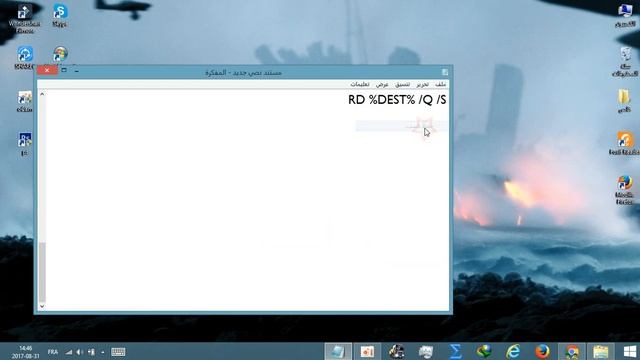The width and height of the screenshot is (640, 360).
Task: Open the orange app shortcut on right desktop
Action: pos(624,143)
